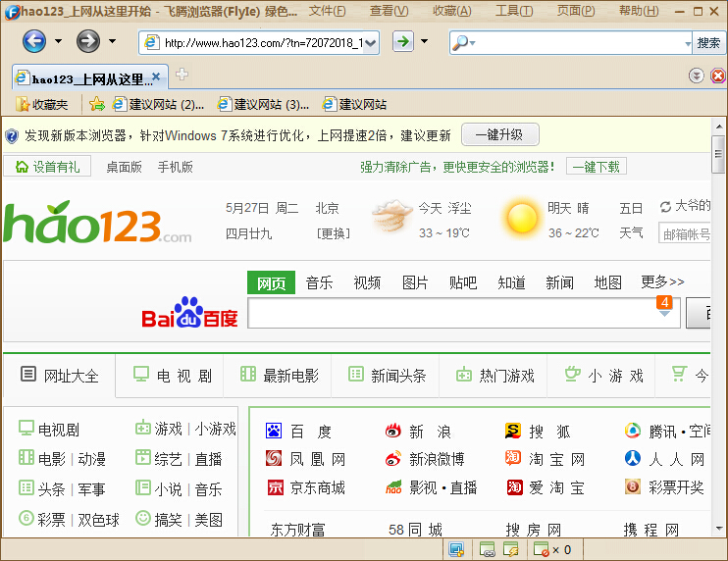Image resolution: width=728 pixels, height=561 pixels.
Task: Open dropdown next to green Go arrow
Action: [424, 41]
